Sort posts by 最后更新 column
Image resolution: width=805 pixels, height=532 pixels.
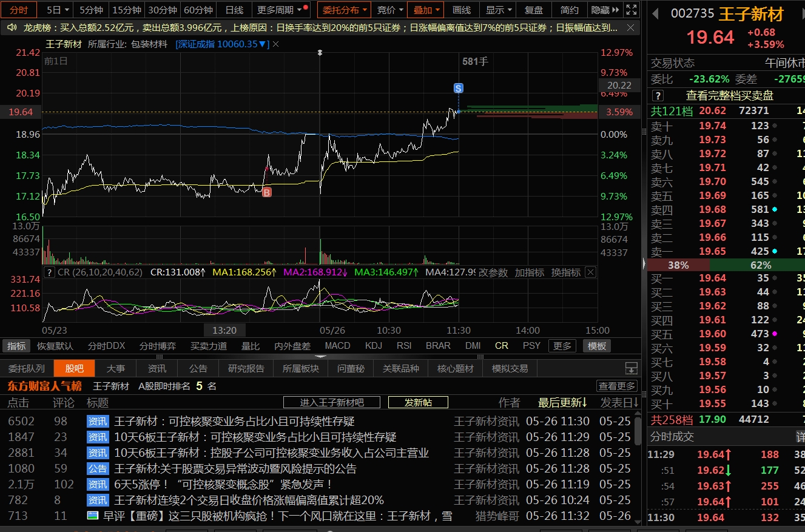[562, 402]
